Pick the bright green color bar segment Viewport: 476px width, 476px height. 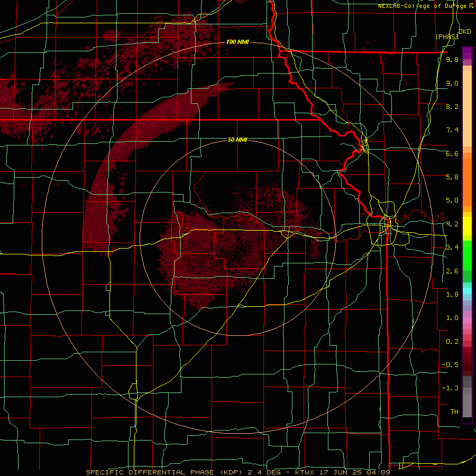[467, 255]
